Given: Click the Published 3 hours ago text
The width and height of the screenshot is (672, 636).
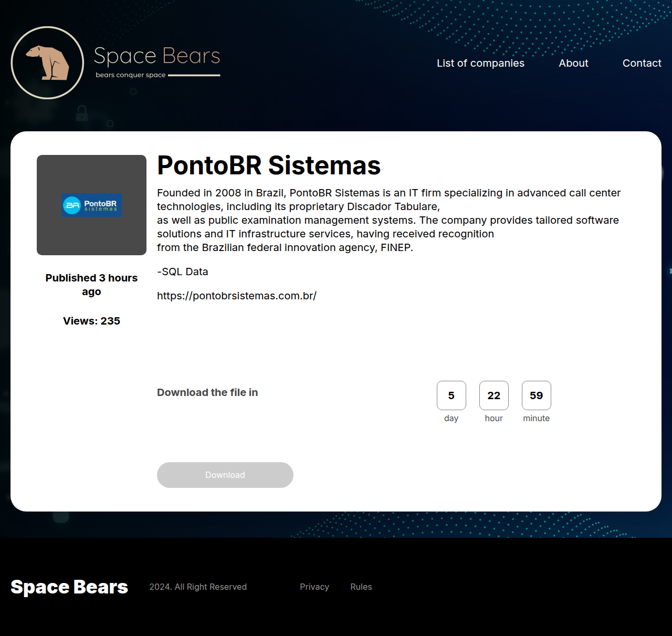Looking at the screenshot, I should pyautogui.click(x=91, y=285).
